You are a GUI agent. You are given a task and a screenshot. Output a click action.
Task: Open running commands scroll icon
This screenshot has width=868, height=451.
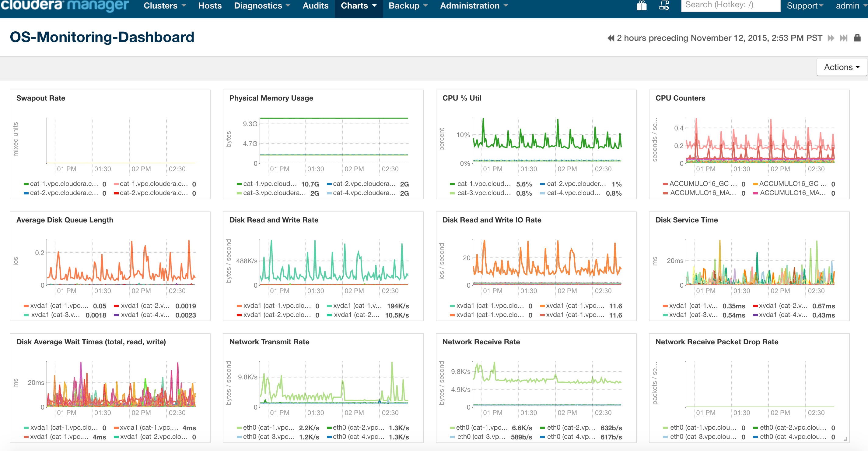[664, 6]
